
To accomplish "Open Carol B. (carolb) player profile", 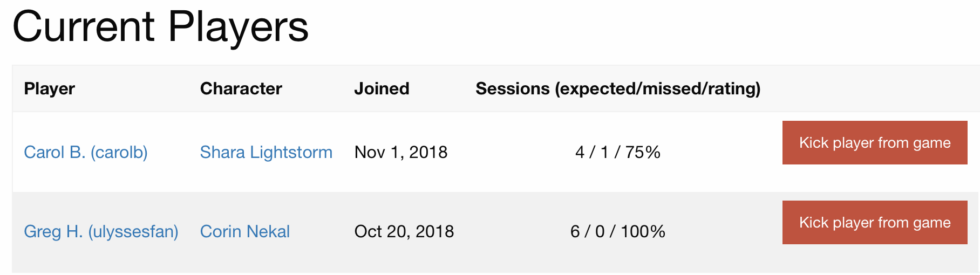I will [86, 152].
